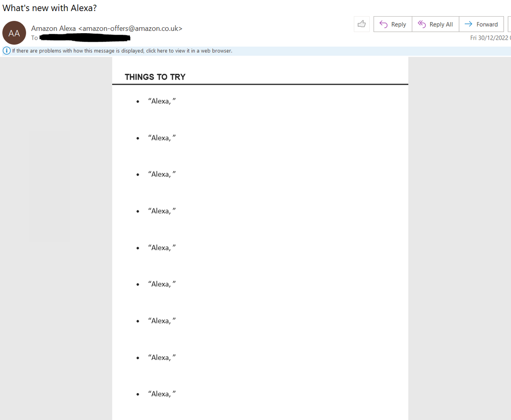Click the date Fri 30/12/2022
511x420 pixels.
(x=490, y=37)
